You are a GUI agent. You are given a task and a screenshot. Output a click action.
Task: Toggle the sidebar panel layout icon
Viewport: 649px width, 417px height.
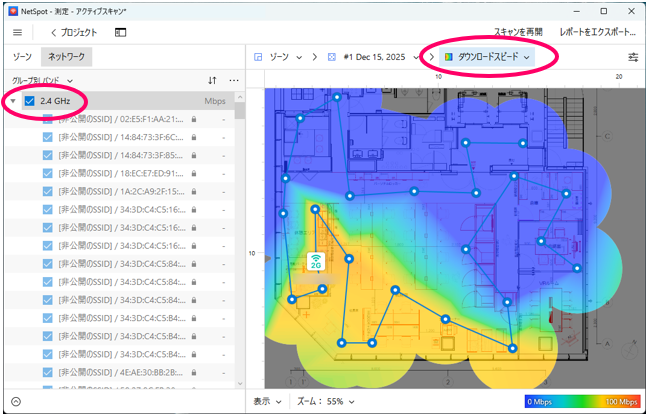(121, 33)
